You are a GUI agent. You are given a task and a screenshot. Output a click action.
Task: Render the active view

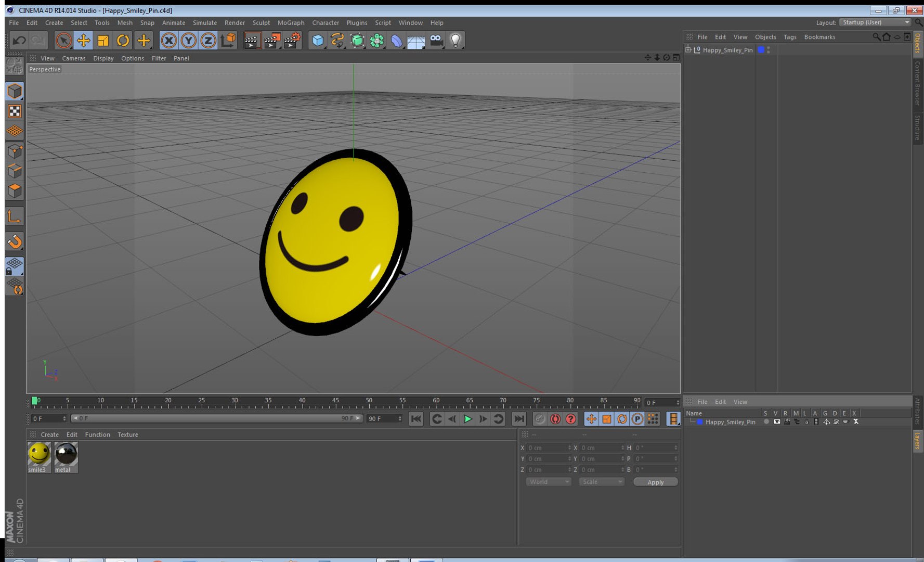point(252,41)
